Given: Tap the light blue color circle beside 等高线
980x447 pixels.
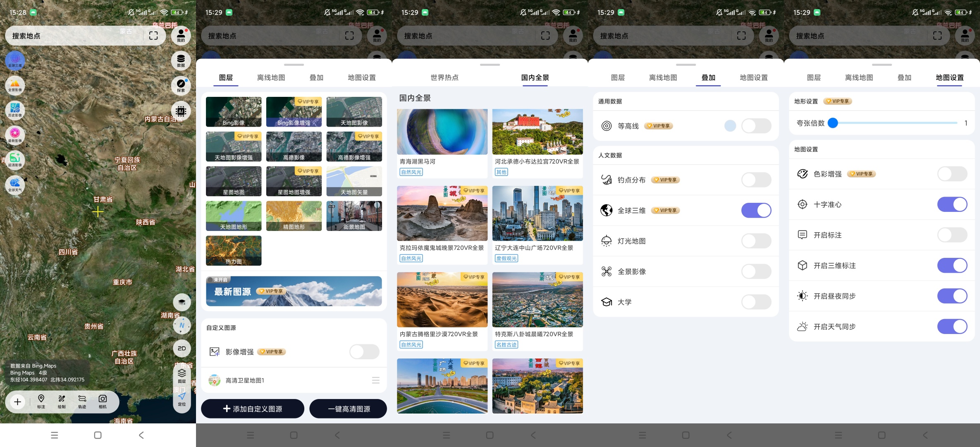Looking at the screenshot, I should click(730, 126).
